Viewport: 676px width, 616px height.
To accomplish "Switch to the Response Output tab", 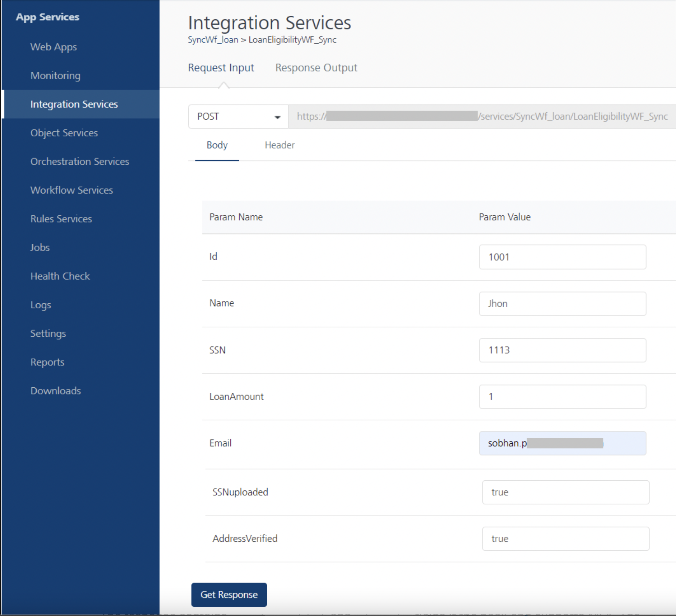I will pyautogui.click(x=316, y=68).
